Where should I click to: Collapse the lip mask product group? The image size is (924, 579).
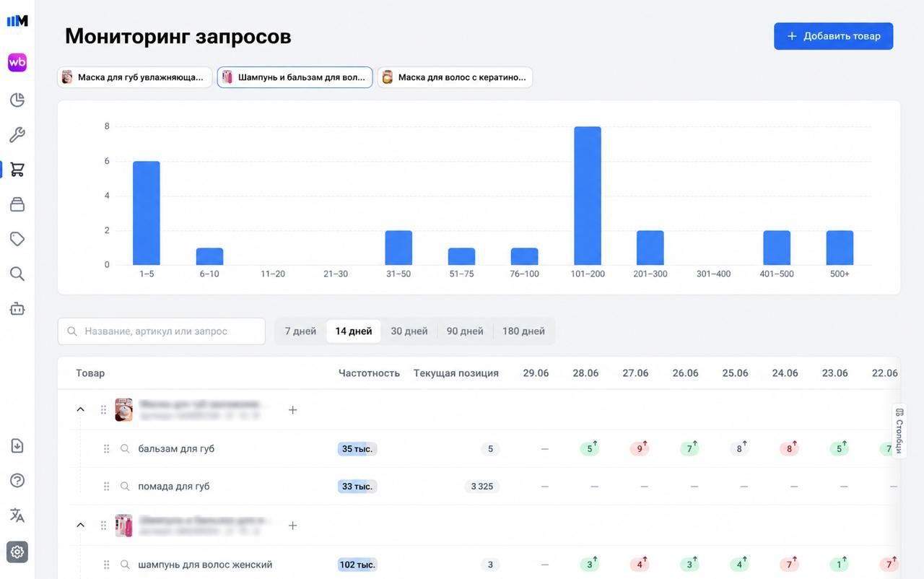click(80, 409)
